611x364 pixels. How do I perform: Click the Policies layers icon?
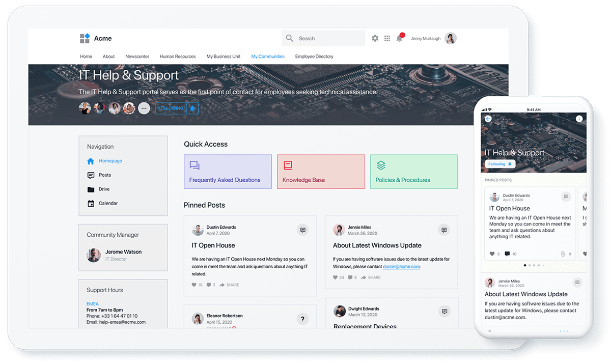point(381,165)
